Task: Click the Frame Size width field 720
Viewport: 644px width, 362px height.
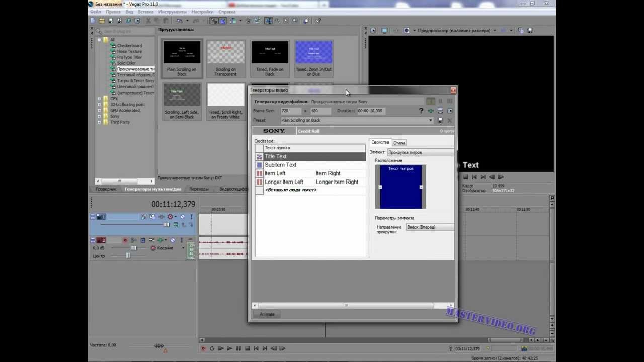Action: coord(290,111)
